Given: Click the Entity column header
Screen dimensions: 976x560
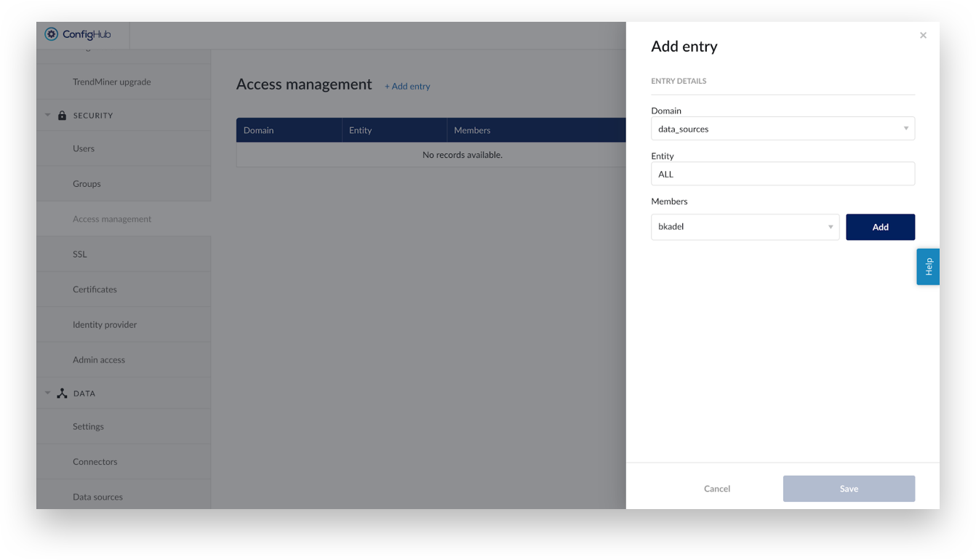Looking at the screenshot, I should click(394, 130).
